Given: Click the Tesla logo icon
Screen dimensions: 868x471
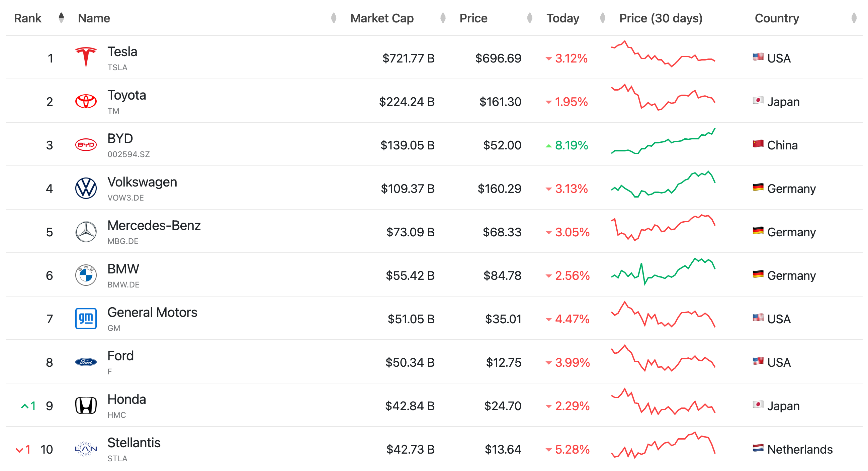Looking at the screenshot, I should click(x=86, y=58).
